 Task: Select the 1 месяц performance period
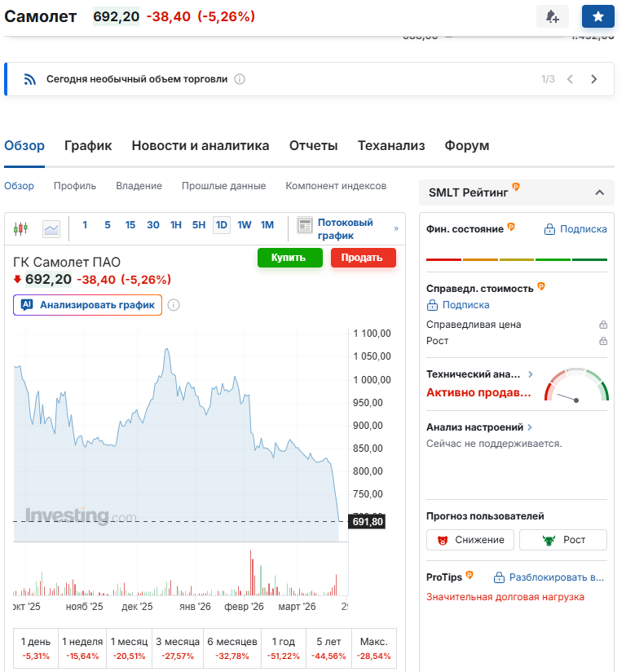pos(130,648)
